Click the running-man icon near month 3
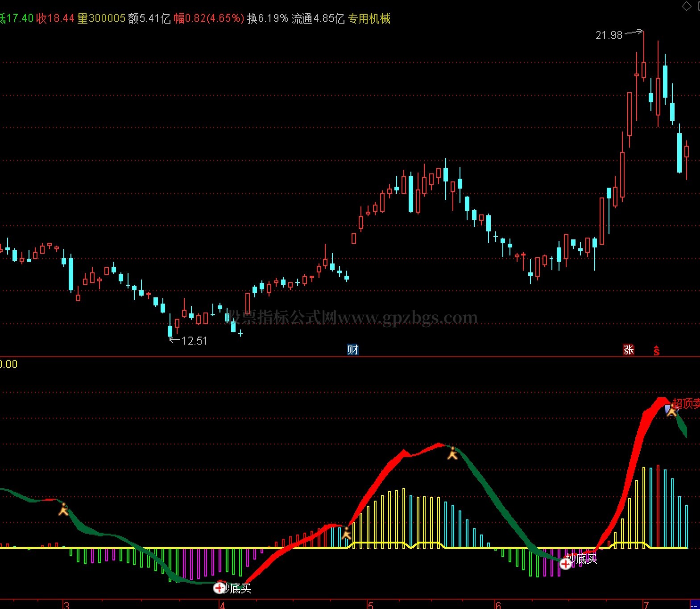 click(x=63, y=509)
